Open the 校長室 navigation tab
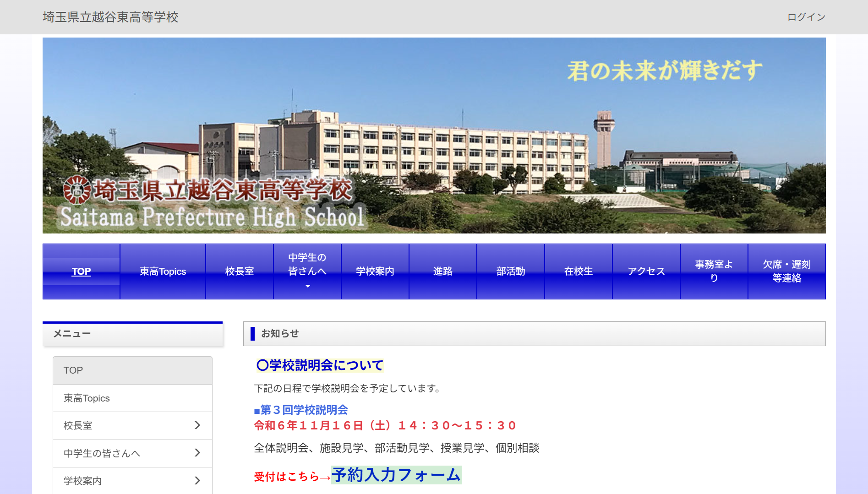 (x=240, y=271)
